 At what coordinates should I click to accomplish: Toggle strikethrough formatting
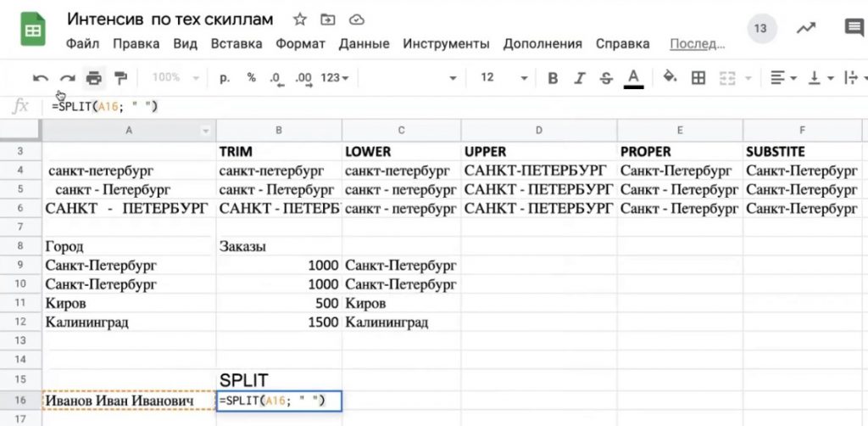[606, 78]
